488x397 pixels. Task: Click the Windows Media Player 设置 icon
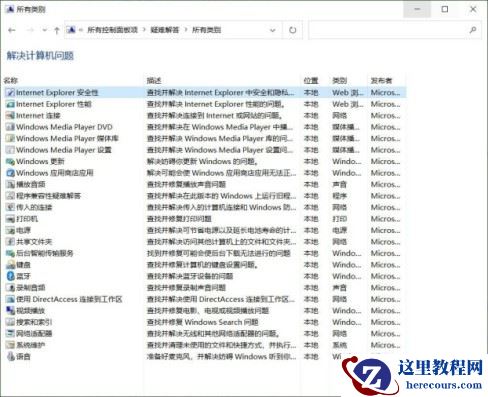point(11,150)
